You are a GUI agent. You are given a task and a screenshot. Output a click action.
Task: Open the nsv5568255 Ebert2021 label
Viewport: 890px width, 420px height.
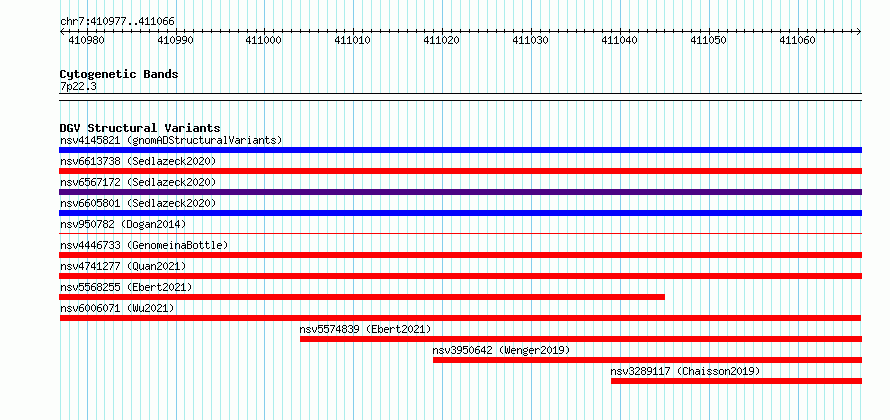(126, 287)
